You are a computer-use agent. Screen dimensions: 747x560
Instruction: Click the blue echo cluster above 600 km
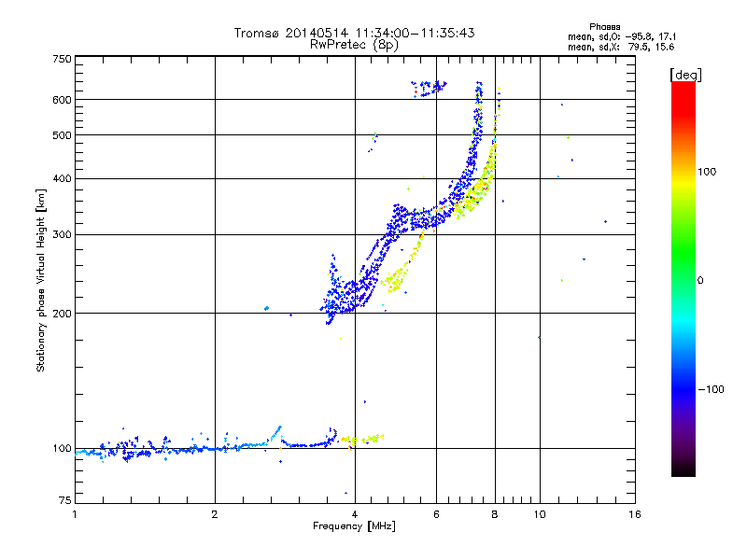pyautogui.click(x=429, y=89)
